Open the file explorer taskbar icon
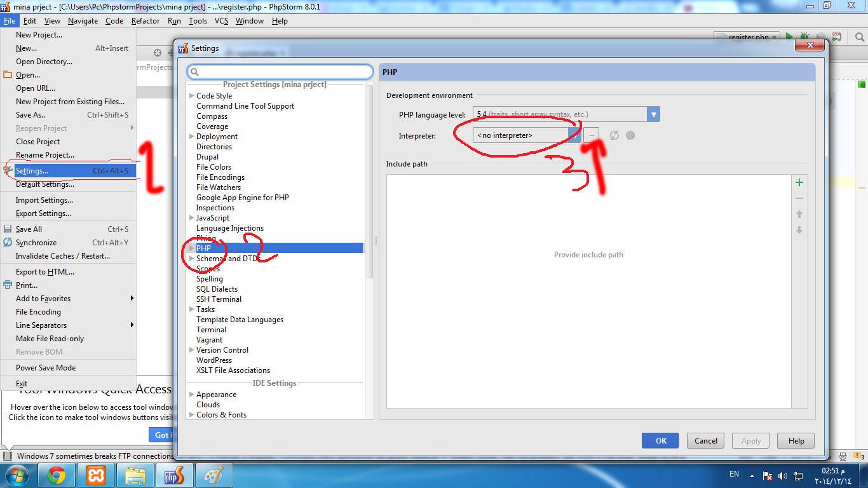Viewport: 868px width, 488px height. (135, 475)
